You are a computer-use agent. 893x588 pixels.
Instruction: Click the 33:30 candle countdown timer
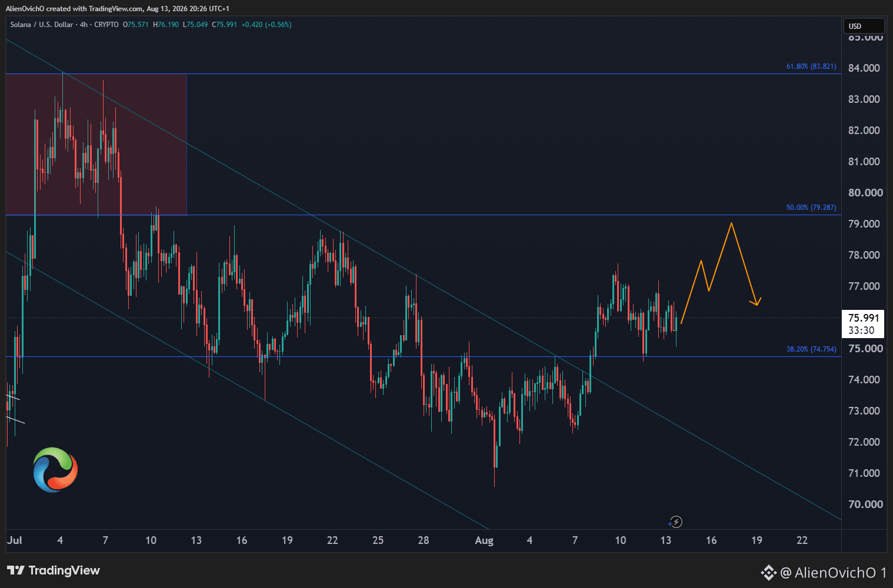click(x=861, y=330)
